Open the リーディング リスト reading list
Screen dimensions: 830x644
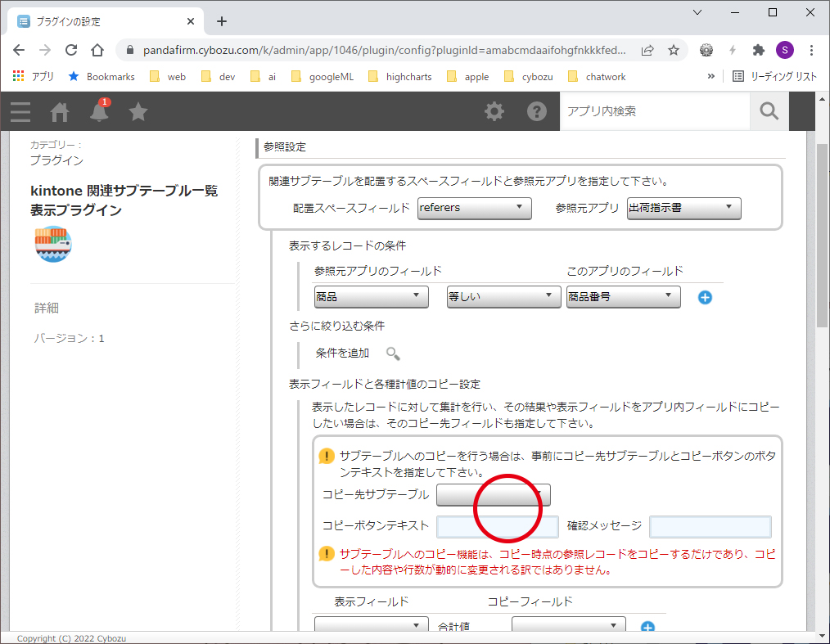click(x=775, y=77)
